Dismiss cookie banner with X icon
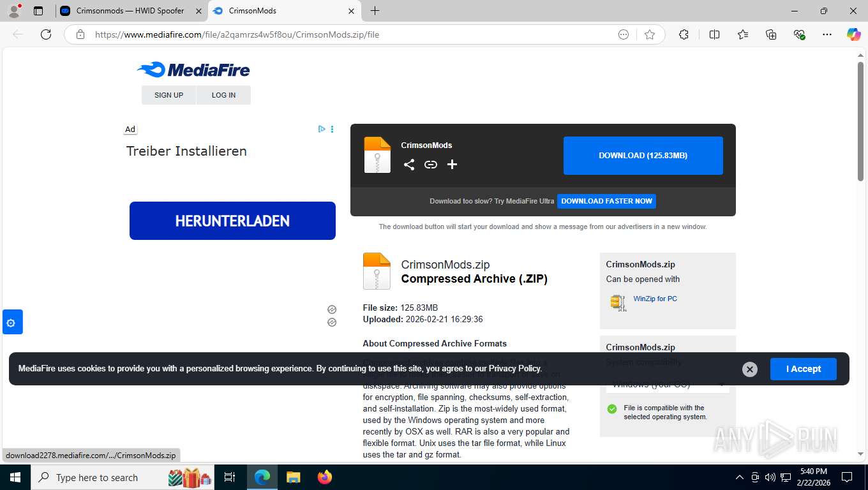This screenshot has height=490, width=868. [750, 369]
